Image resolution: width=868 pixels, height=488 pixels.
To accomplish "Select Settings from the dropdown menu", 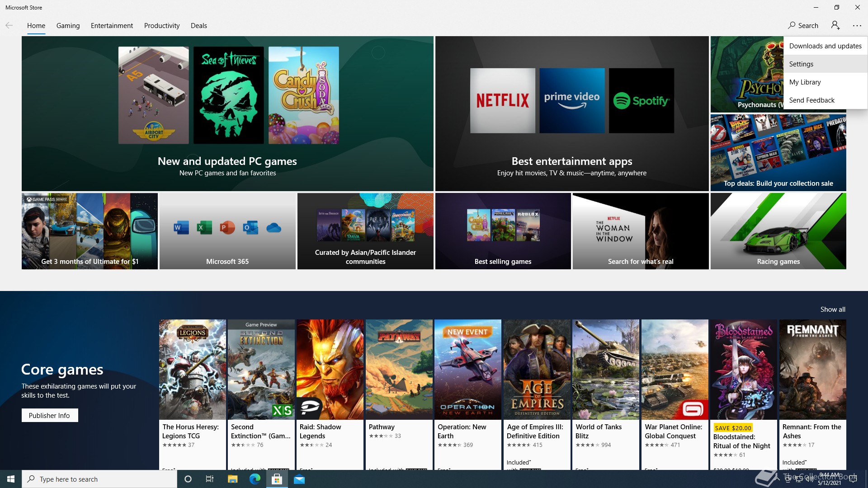I will pyautogui.click(x=801, y=64).
